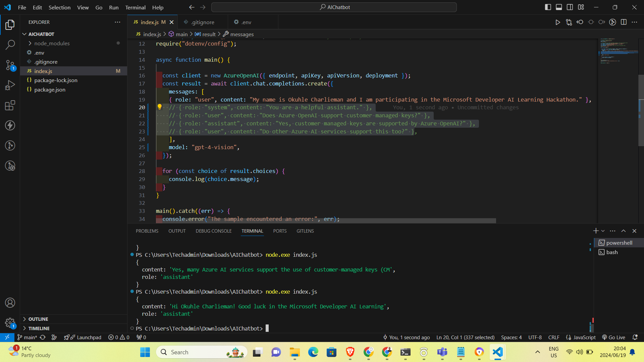This screenshot has width=644, height=362.
Task: Split the editor to the right
Action: coord(624,22)
